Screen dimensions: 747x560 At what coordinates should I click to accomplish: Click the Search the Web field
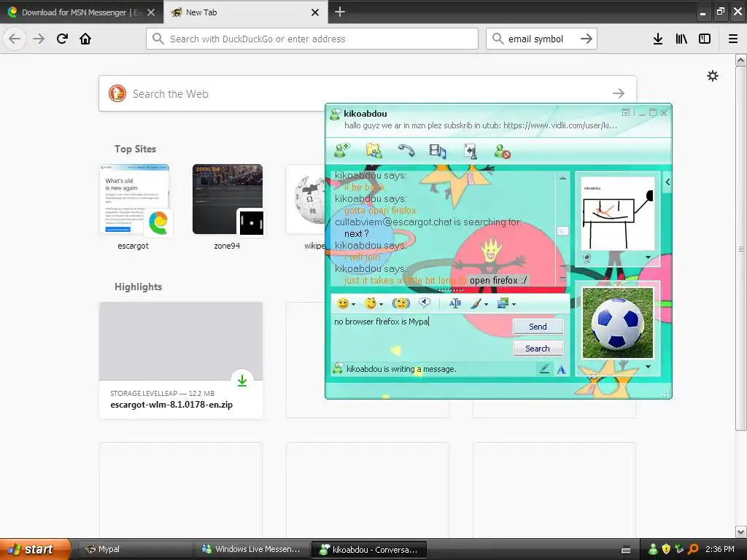(x=368, y=93)
